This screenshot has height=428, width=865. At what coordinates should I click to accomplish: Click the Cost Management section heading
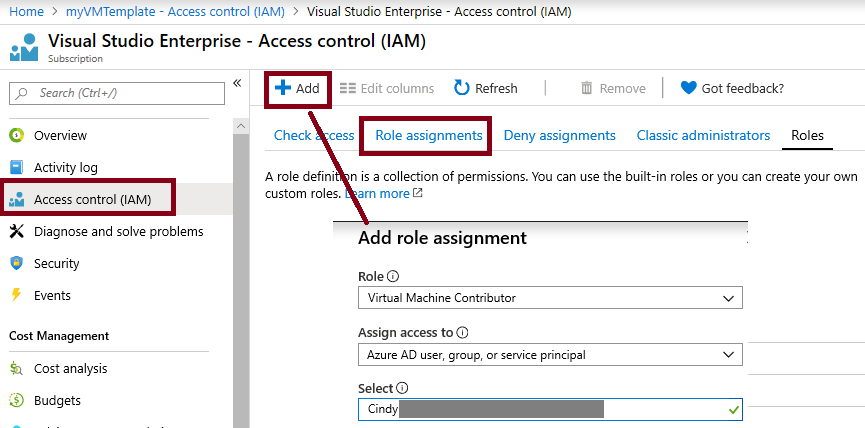click(59, 336)
